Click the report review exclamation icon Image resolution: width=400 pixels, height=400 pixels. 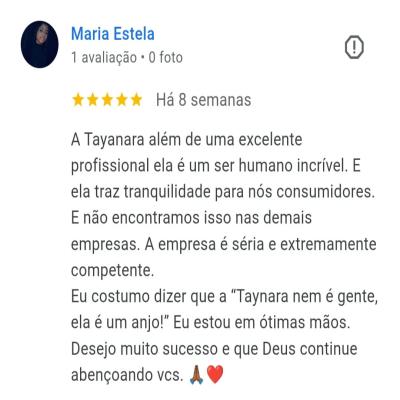[354, 47]
